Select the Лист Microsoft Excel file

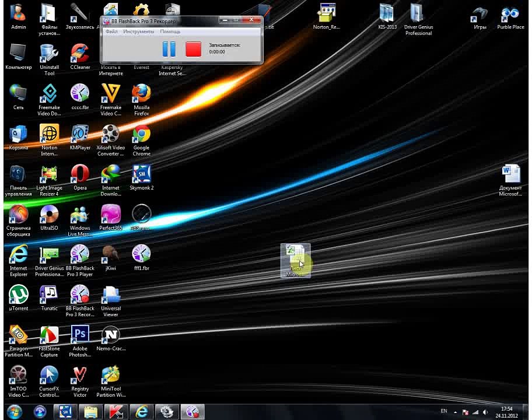295,261
